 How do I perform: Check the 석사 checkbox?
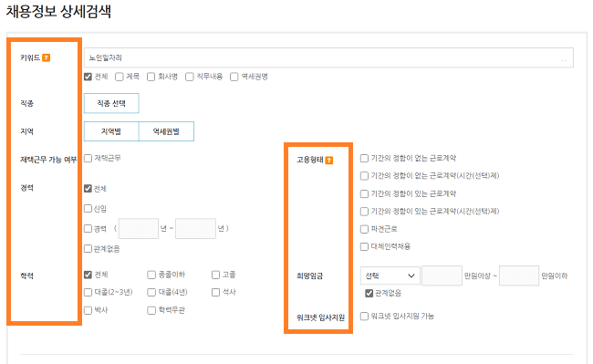click(215, 292)
